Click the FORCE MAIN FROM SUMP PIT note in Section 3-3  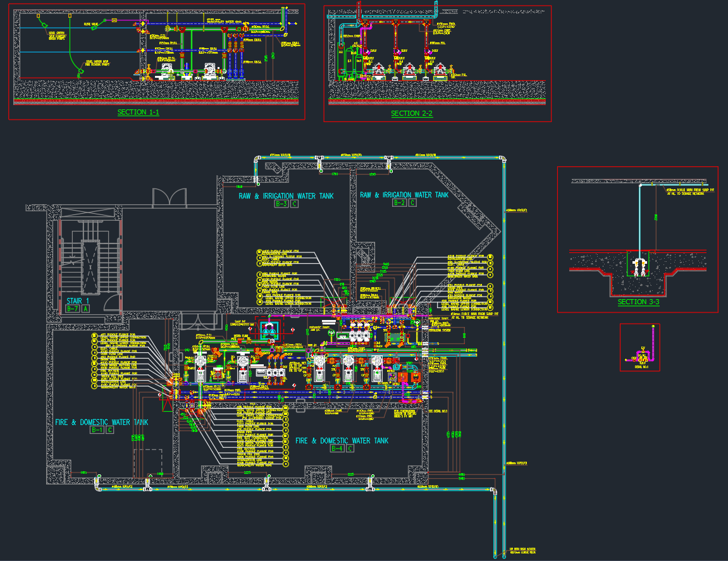click(x=691, y=192)
